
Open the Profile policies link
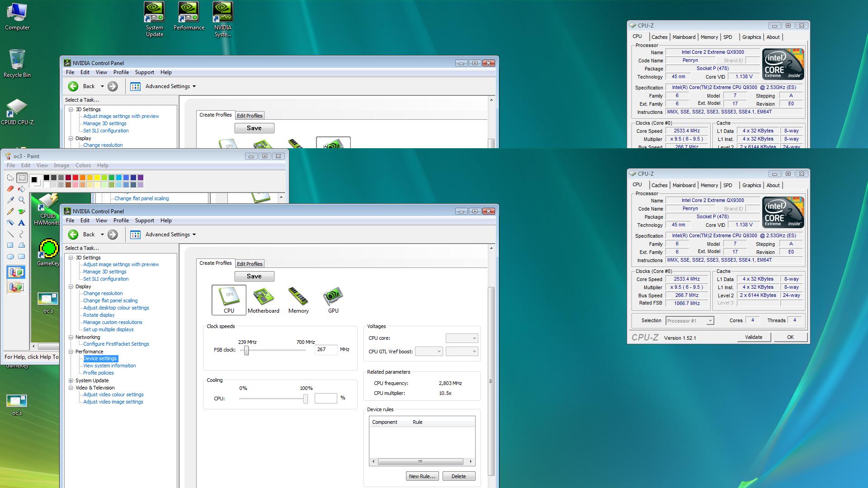tap(99, 373)
